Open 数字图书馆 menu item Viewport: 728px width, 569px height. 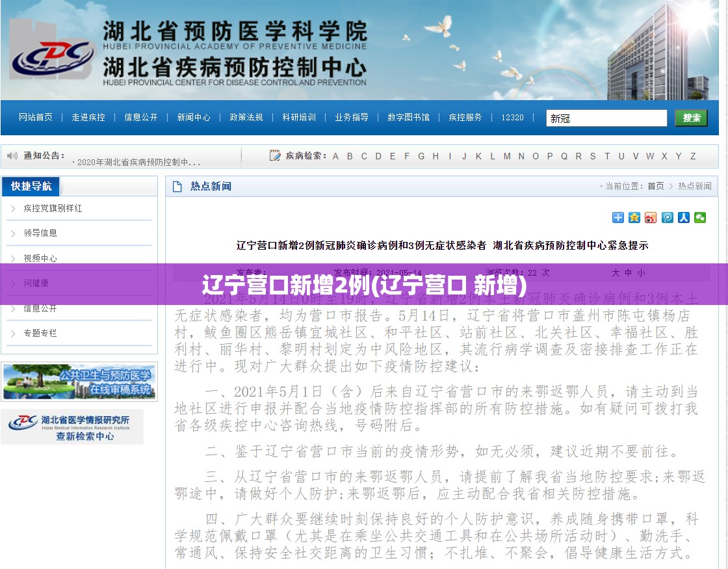point(409,118)
